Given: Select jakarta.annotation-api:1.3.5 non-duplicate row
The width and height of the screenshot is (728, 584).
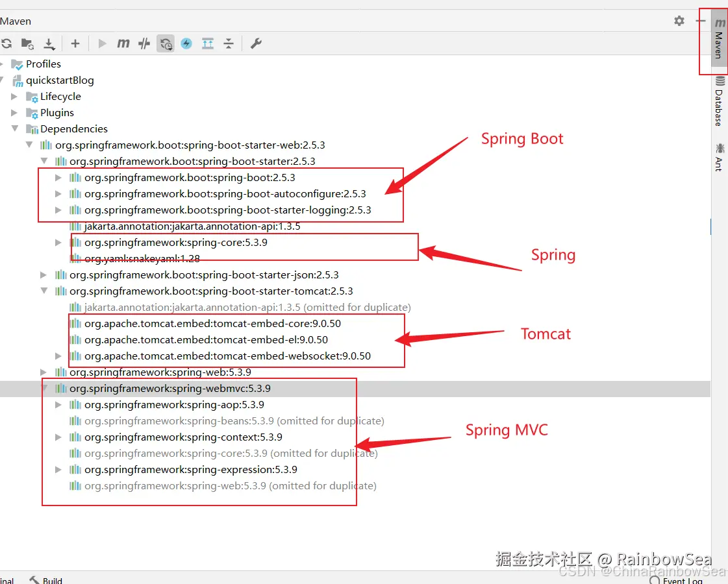Looking at the screenshot, I should [x=192, y=226].
